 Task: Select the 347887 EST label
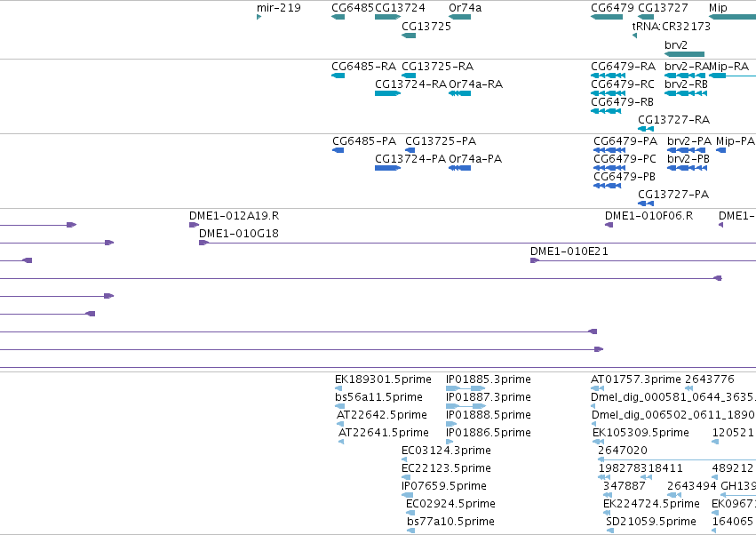pos(624,486)
